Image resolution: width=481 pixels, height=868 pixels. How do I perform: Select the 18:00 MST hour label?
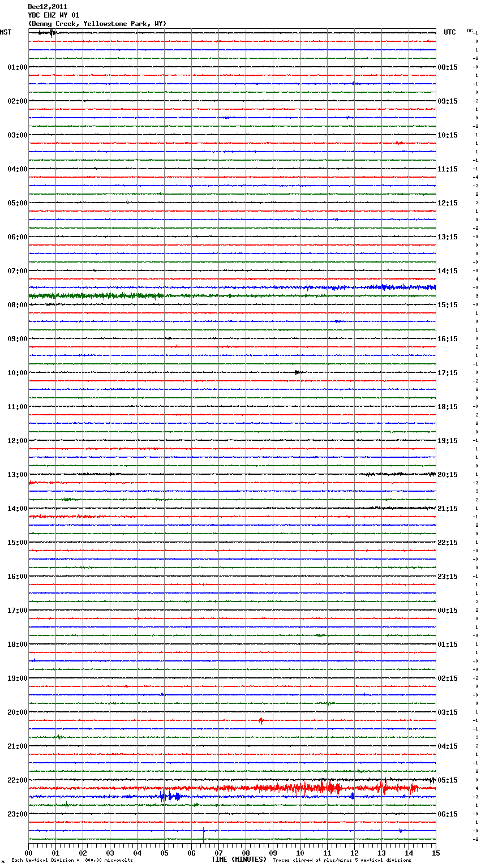point(18,644)
